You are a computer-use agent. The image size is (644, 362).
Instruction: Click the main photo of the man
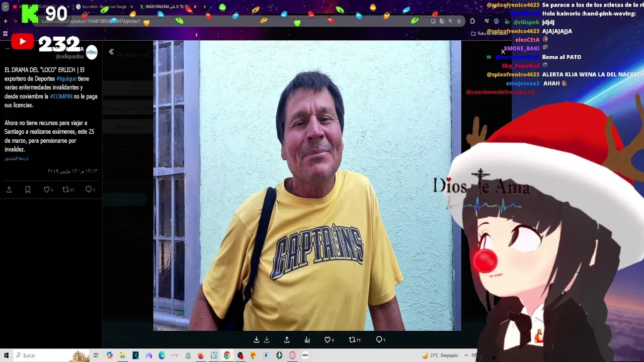pyautogui.click(x=307, y=186)
